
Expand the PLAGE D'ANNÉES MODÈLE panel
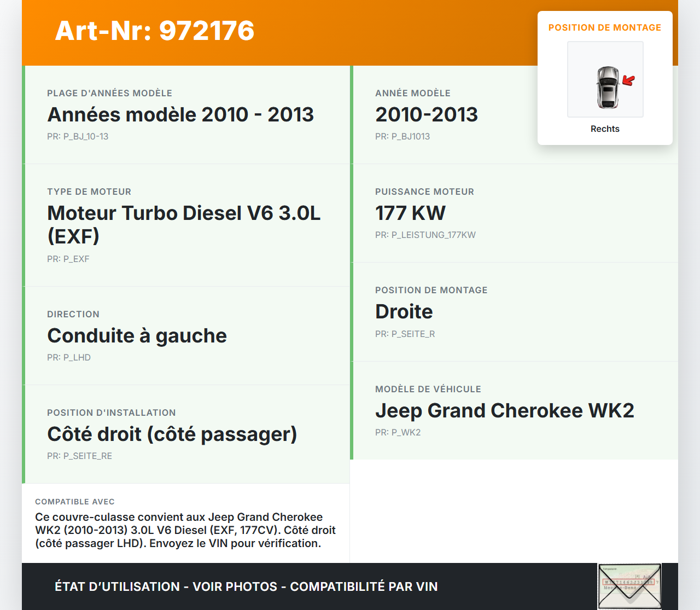[180, 114]
